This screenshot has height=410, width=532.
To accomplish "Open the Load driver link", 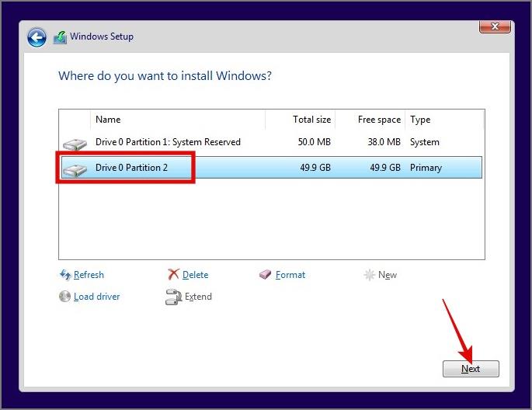I will point(97,297).
